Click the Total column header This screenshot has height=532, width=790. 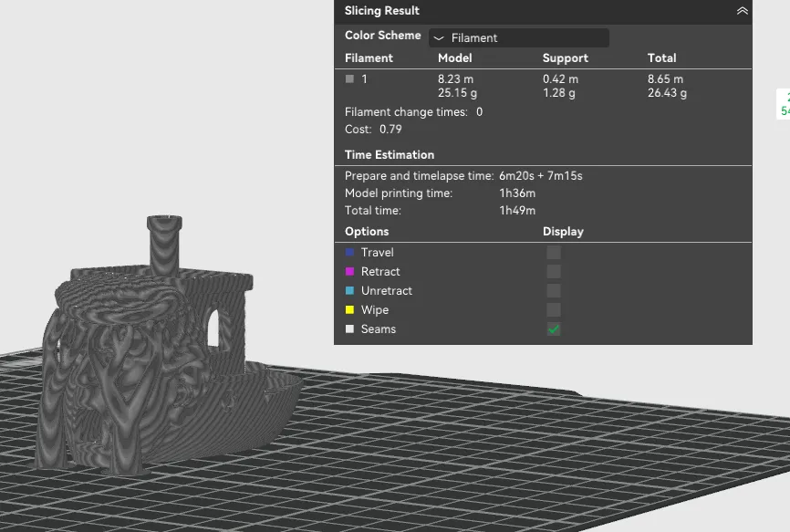tap(662, 57)
